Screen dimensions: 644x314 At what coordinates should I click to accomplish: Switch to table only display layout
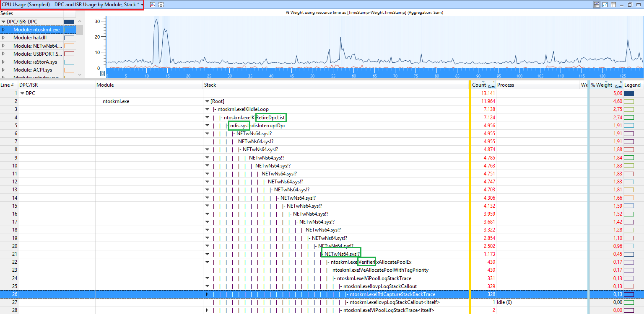coord(613,5)
